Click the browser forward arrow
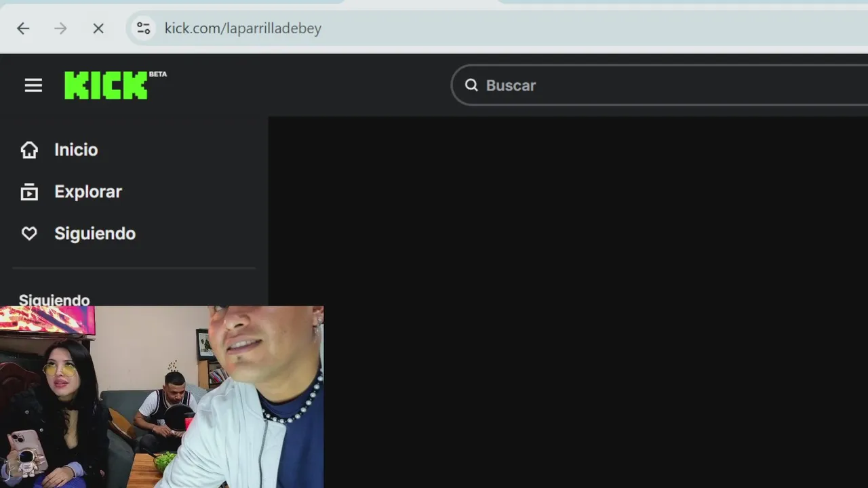This screenshot has height=488, width=868. pyautogui.click(x=60, y=28)
